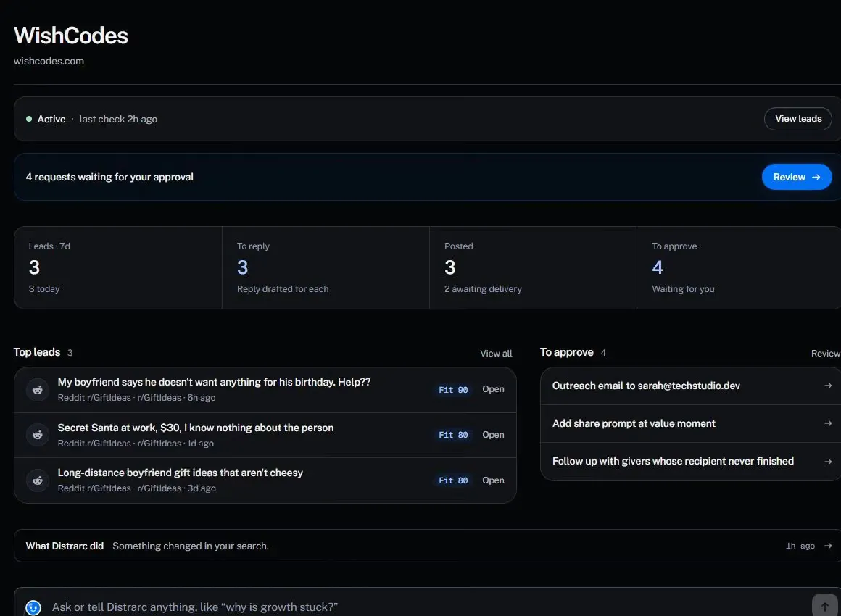Screen dimensions: 841x616
Task: Click Fit 90 badge on boyfriend birthday lead
Action: [453, 390]
